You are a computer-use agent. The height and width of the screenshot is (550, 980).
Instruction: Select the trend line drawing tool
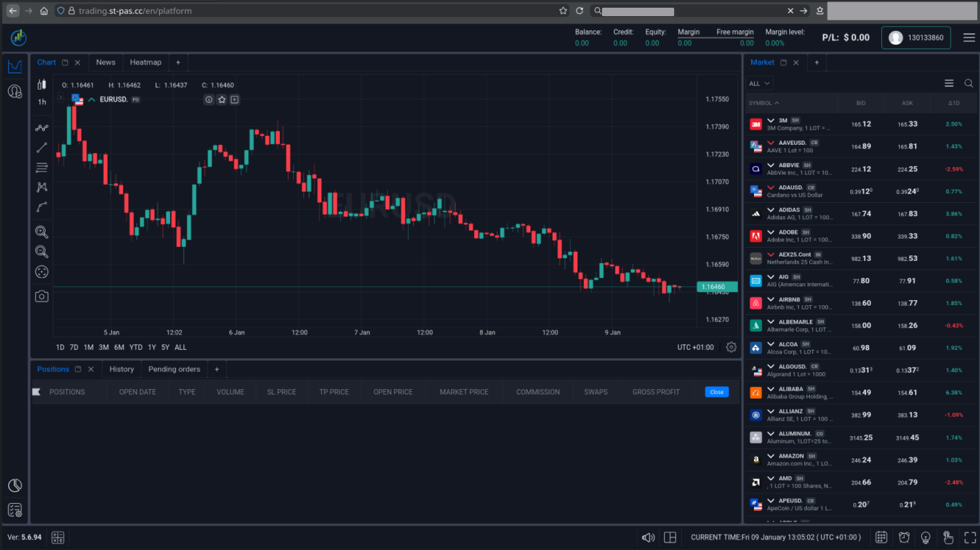pyautogui.click(x=42, y=148)
